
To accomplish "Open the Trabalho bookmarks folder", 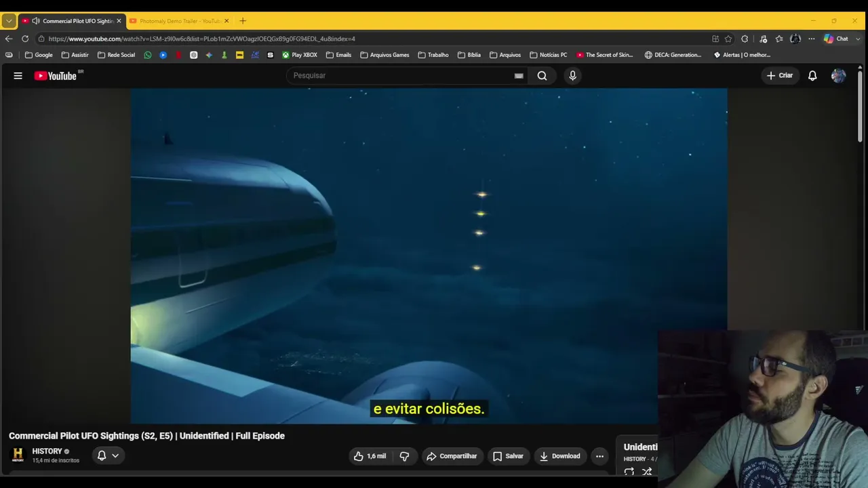I will [x=433, y=55].
